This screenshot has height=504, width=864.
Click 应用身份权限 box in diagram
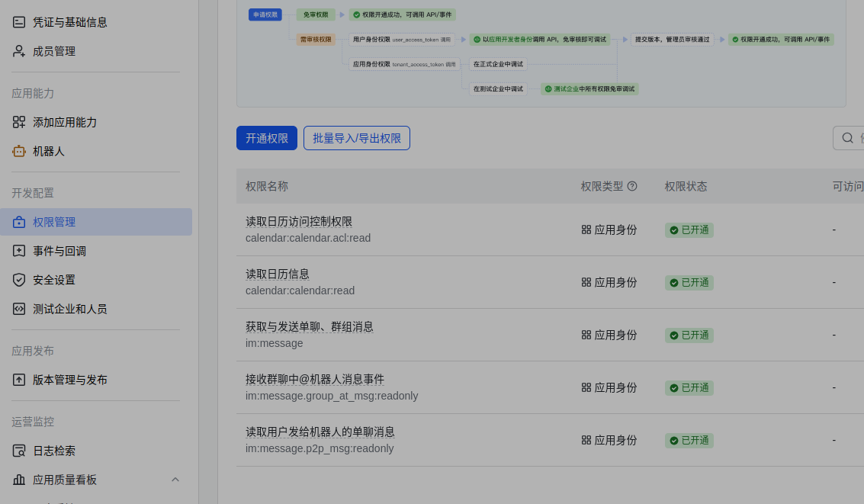point(404,65)
